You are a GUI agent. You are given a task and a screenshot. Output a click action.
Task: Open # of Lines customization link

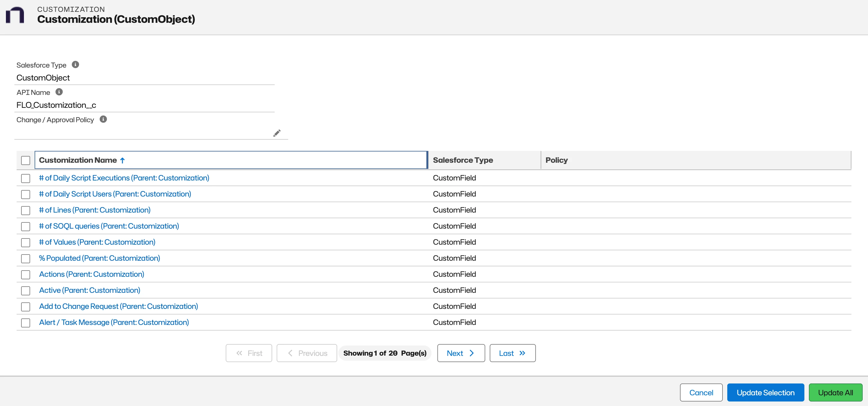click(95, 210)
